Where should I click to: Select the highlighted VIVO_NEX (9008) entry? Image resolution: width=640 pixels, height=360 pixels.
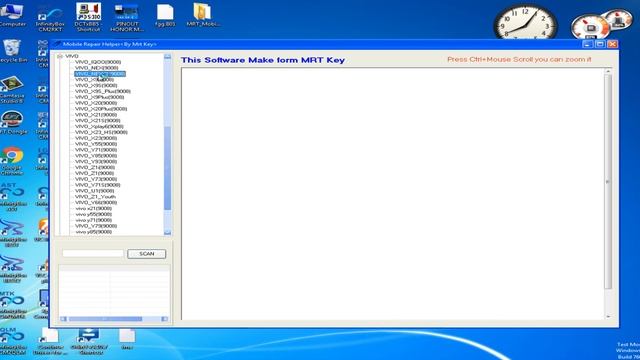(x=100, y=74)
